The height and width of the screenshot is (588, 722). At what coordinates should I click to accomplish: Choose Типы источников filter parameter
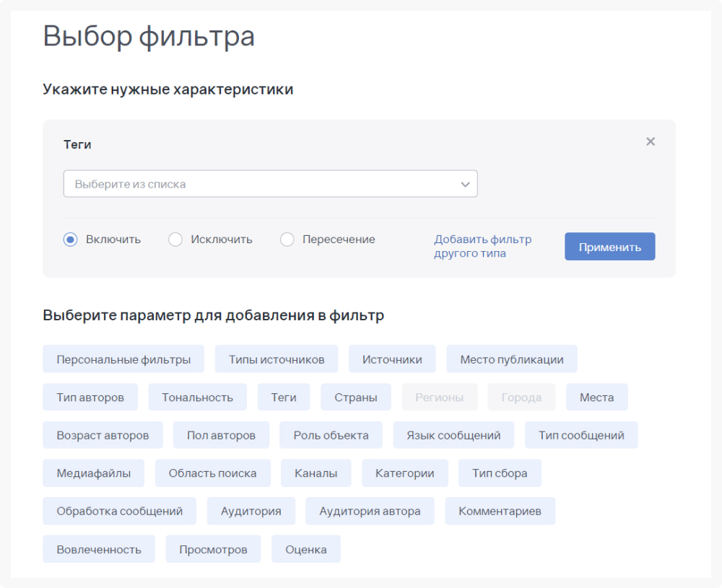pyautogui.click(x=277, y=359)
